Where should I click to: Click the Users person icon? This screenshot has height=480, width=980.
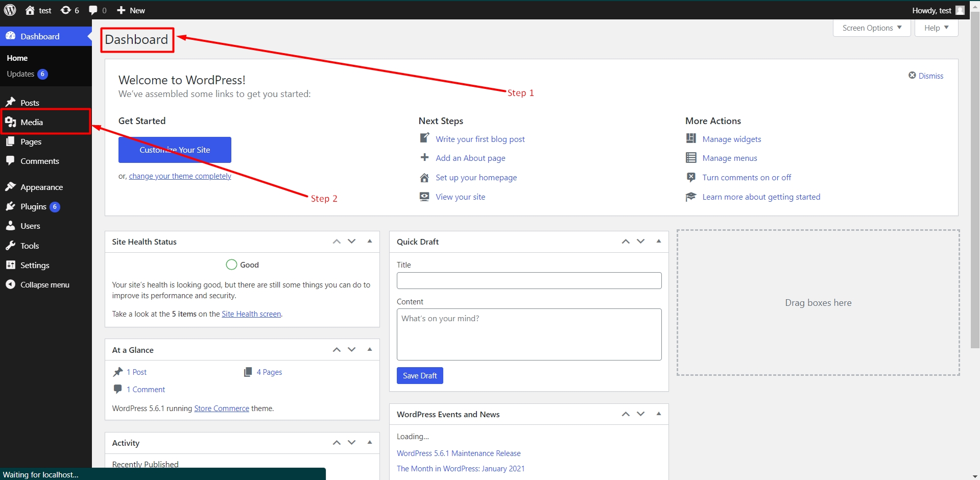coord(10,226)
